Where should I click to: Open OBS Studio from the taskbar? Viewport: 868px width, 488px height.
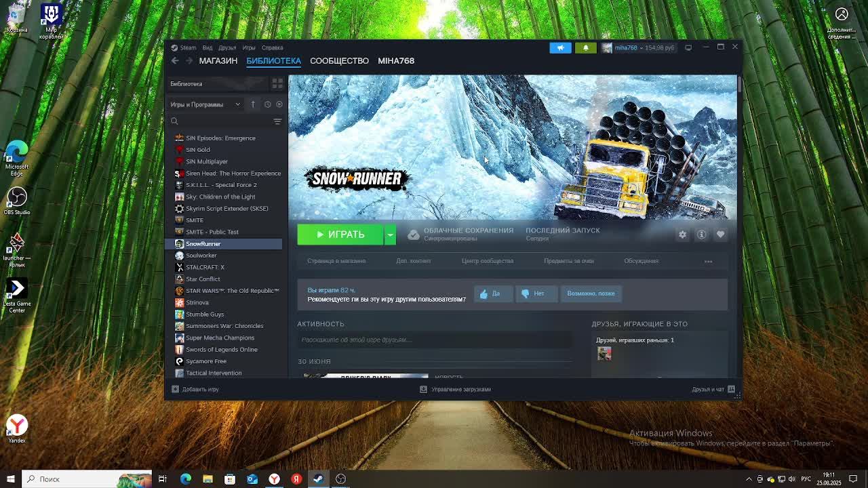coord(340,479)
